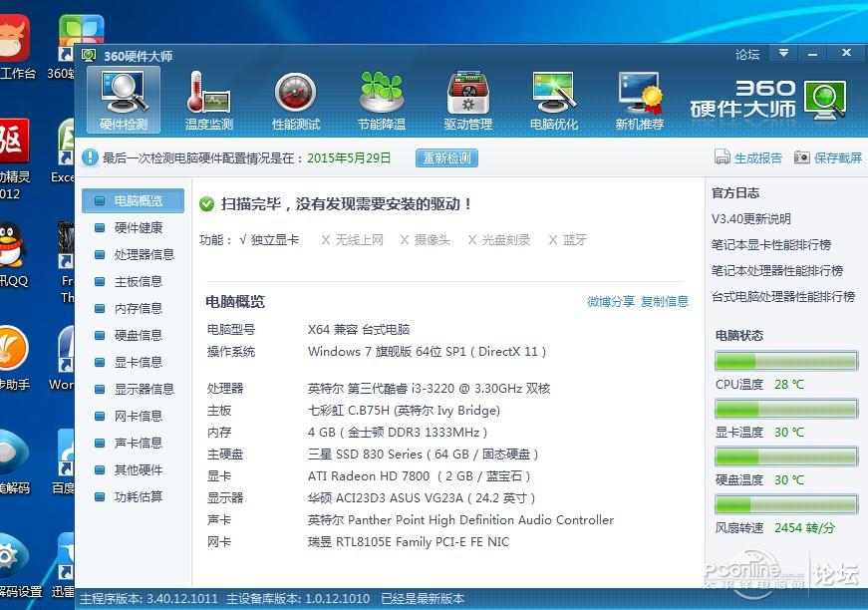Click the 独立显卡 feature indicator
Image resolution: width=868 pixels, height=610 pixels.
[270, 239]
